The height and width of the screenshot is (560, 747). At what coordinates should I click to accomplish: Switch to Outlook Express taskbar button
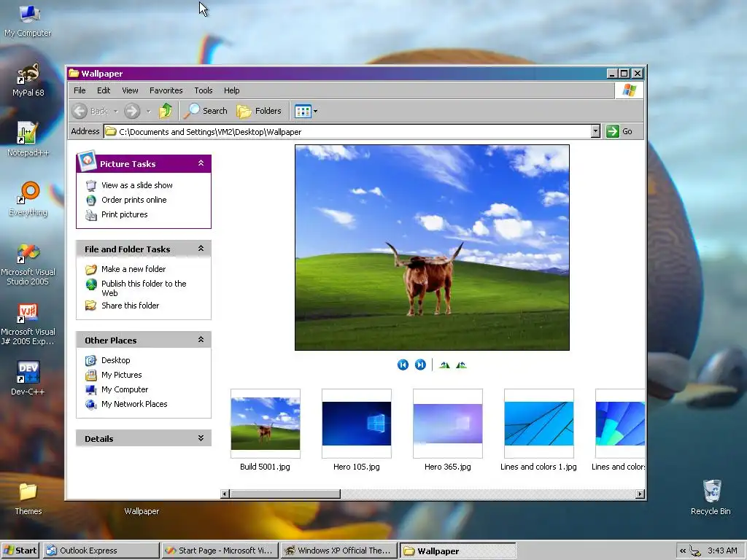pos(101,551)
